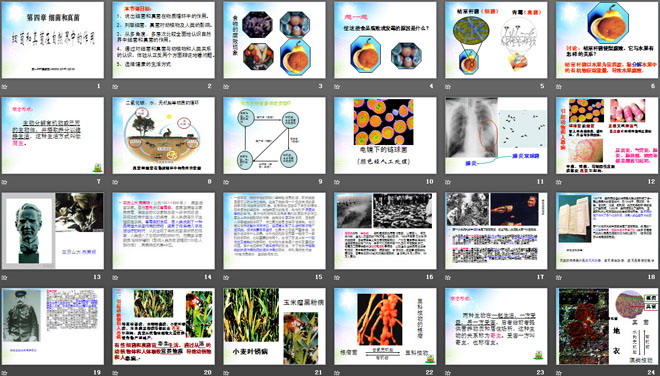The image size is (660, 376).
Task: Select slide 14 text-only thumbnail with pink heading
Action: (x=163, y=231)
